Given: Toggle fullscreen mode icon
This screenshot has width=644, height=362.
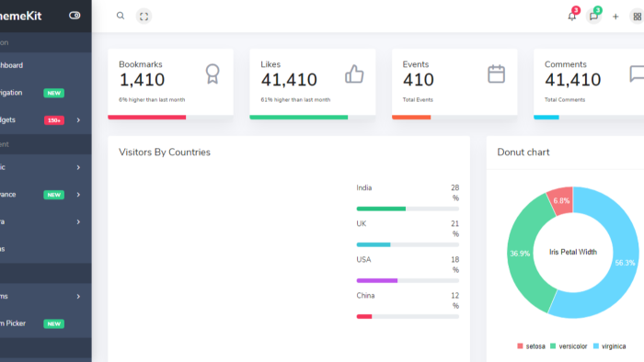Looking at the screenshot, I should 144,17.
